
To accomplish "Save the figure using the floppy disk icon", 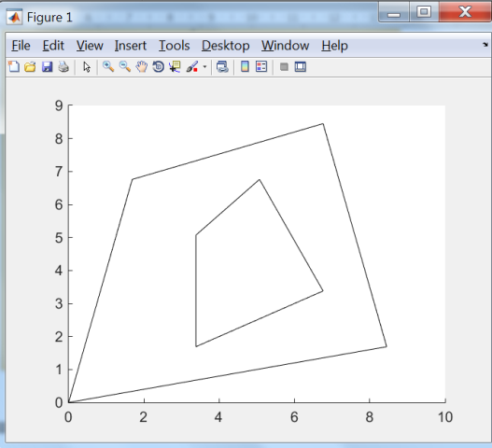I will pyautogui.click(x=47, y=67).
